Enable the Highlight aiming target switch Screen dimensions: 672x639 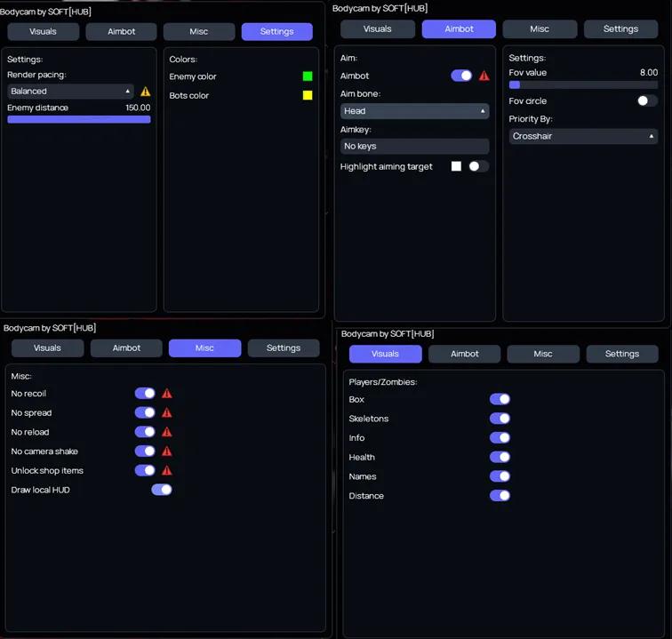pyautogui.click(x=478, y=166)
